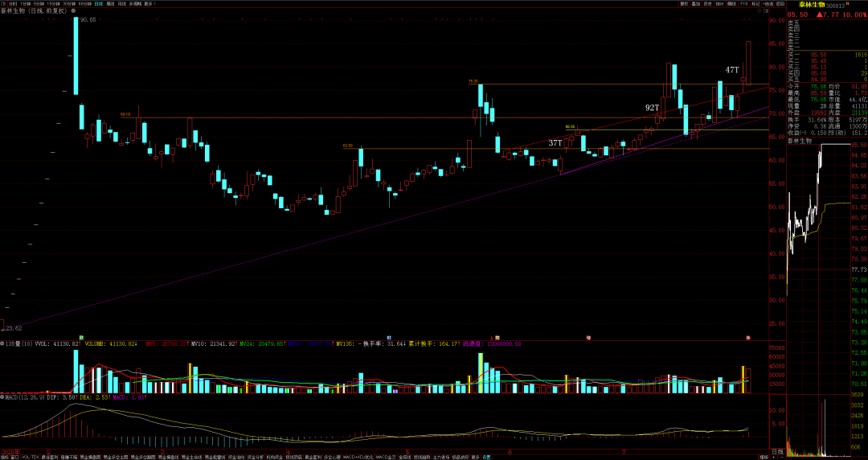Click the highlighted tab at the bottom bar's end
Viewport: 868px width, 460px height.
486,458
